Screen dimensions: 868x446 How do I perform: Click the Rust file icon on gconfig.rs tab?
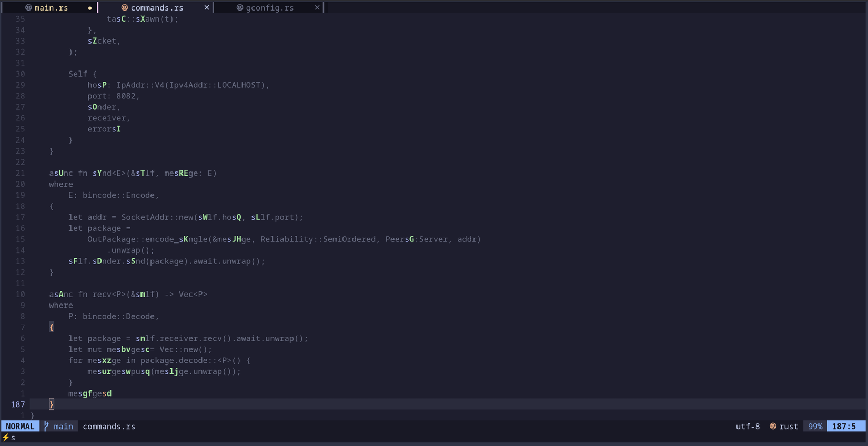[240, 7]
